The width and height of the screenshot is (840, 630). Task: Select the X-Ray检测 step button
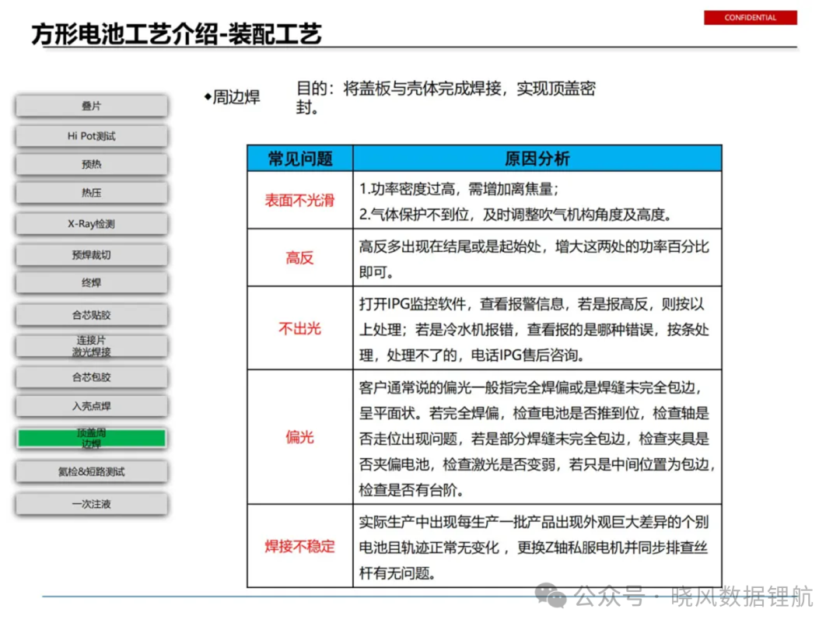coord(91,224)
